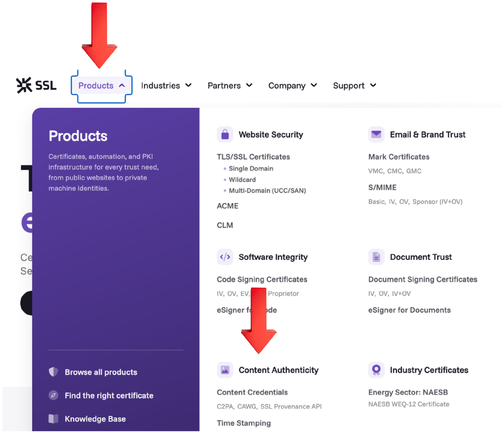Click the Content Authenticity image icon
The image size is (504, 434).
coord(225,370)
